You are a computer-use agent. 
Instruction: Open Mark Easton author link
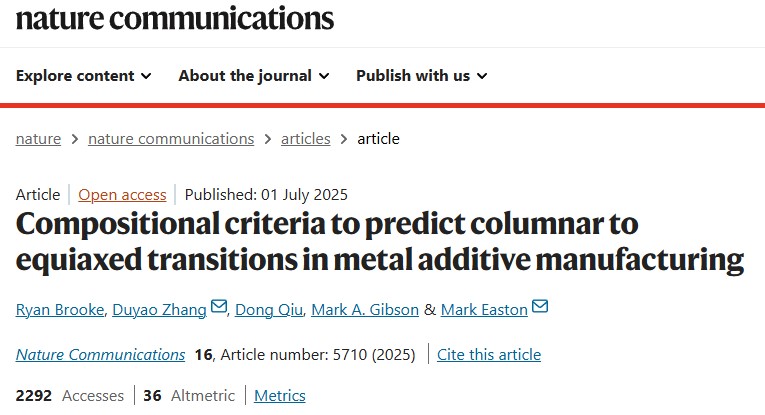point(483,309)
